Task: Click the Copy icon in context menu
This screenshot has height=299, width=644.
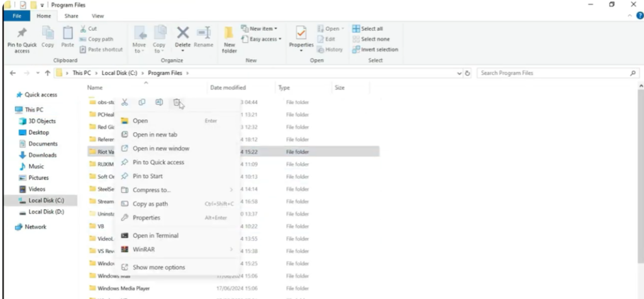Action: coord(142,103)
